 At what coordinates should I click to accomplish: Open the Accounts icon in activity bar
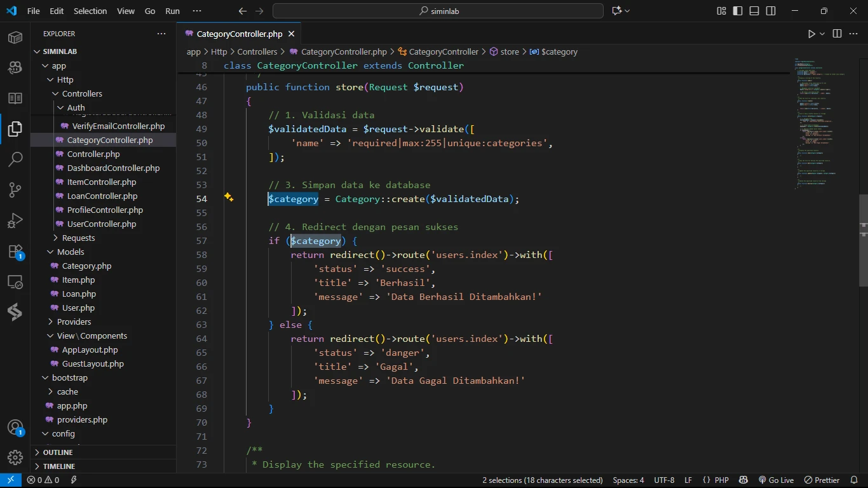[x=15, y=427]
